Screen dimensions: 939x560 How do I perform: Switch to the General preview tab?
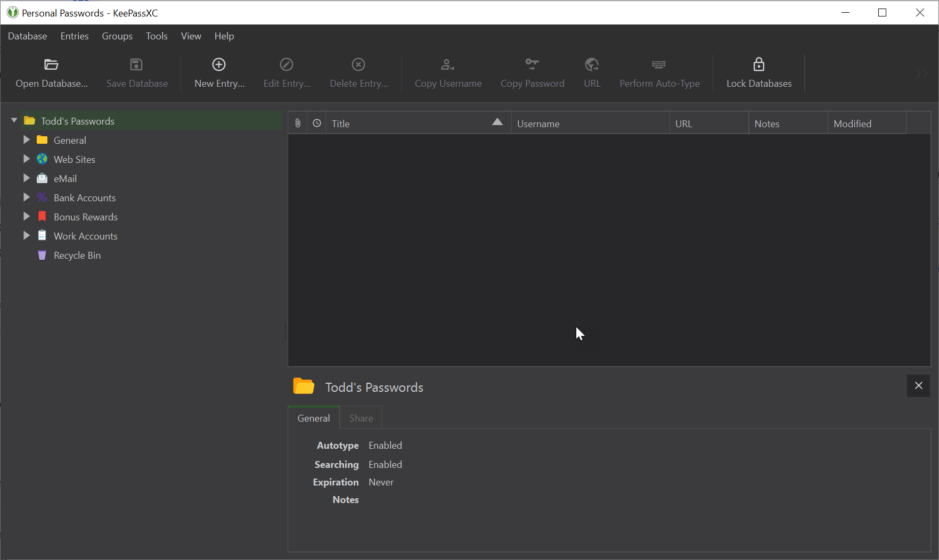(314, 418)
